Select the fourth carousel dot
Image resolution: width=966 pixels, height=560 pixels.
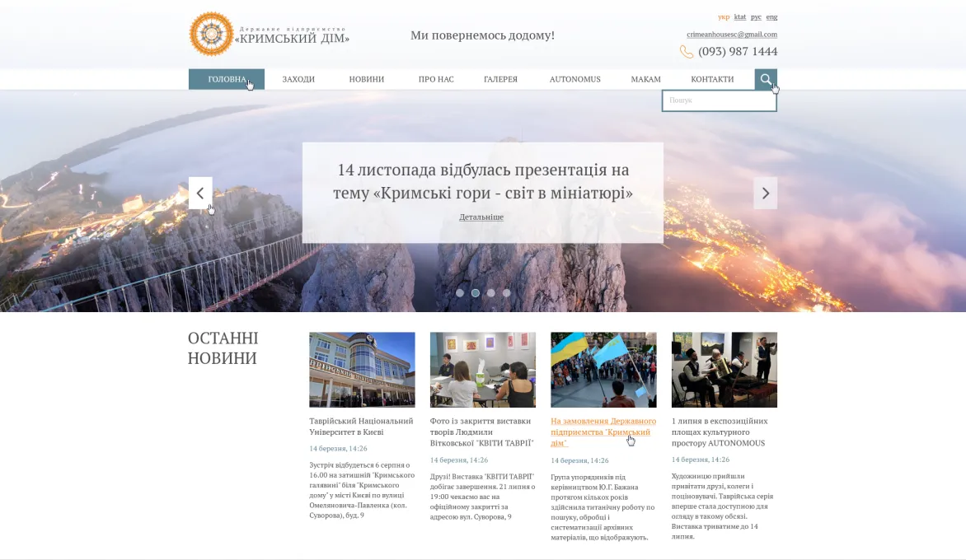506,293
